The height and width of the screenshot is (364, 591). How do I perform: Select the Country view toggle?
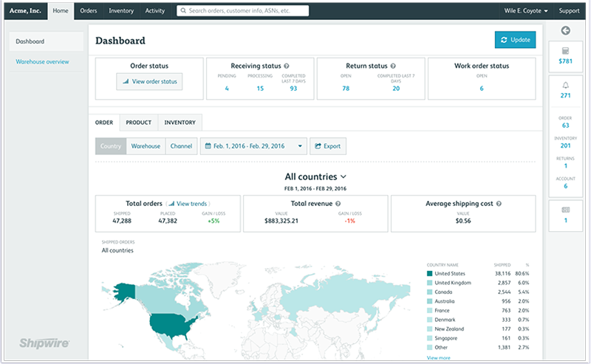tap(111, 146)
